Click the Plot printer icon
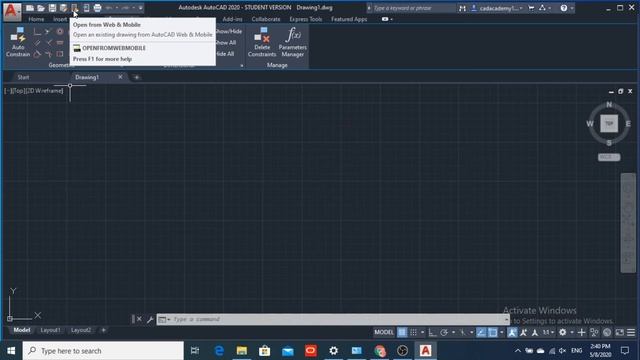640x360 pixels. tap(97, 8)
